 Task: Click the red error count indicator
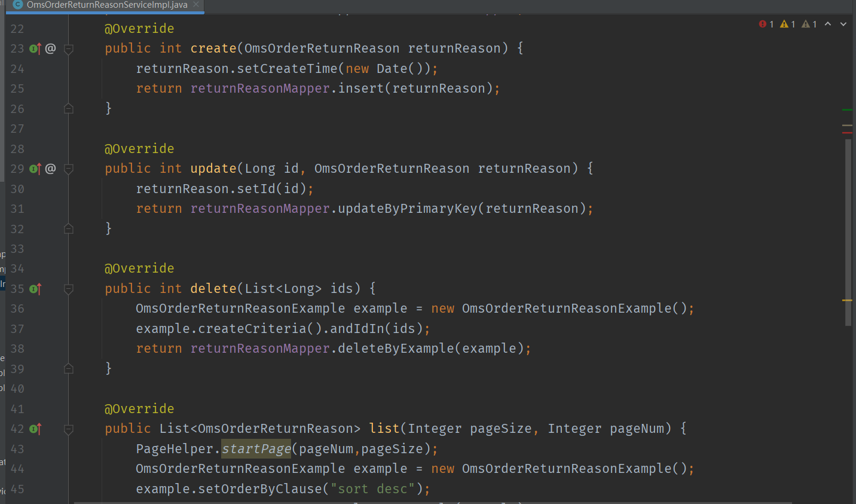coord(766,24)
